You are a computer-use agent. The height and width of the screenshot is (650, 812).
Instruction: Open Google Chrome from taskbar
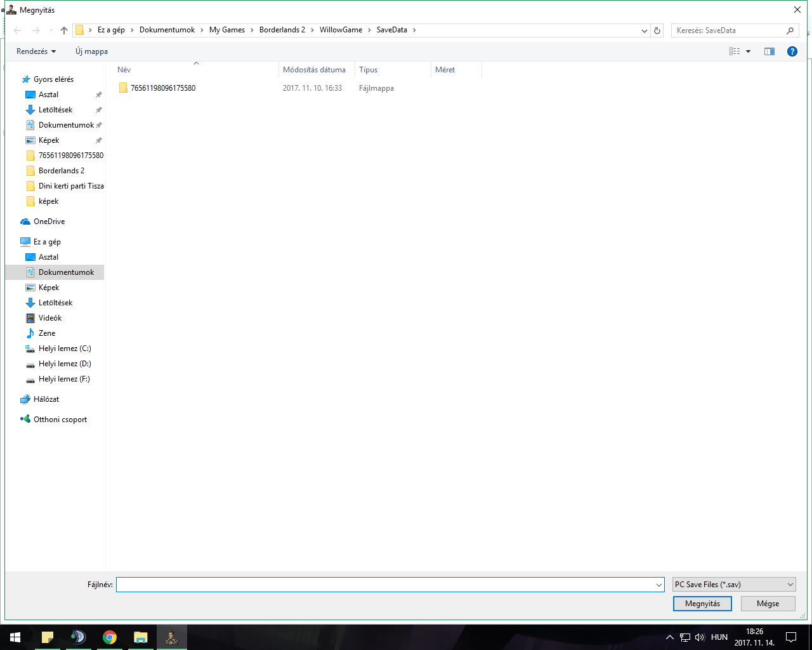(x=110, y=637)
